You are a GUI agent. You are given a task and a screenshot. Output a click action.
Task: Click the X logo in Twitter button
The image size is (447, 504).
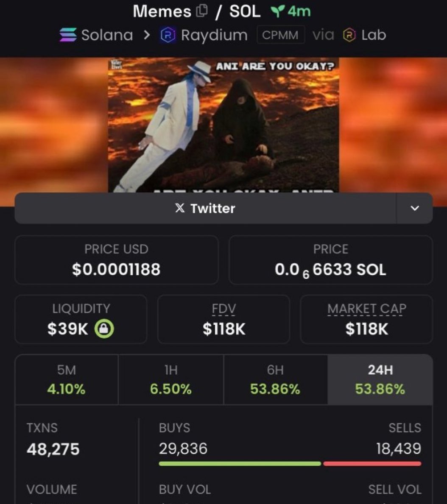coord(180,208)
